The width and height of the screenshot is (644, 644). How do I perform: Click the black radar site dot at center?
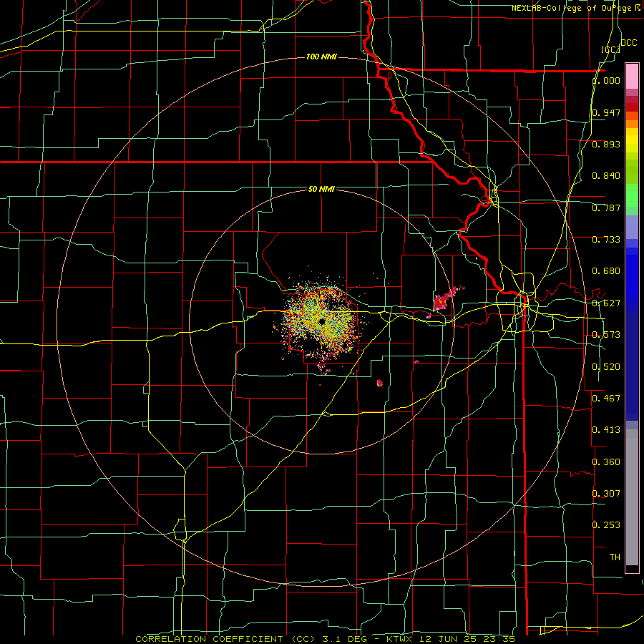pos(321,321)
